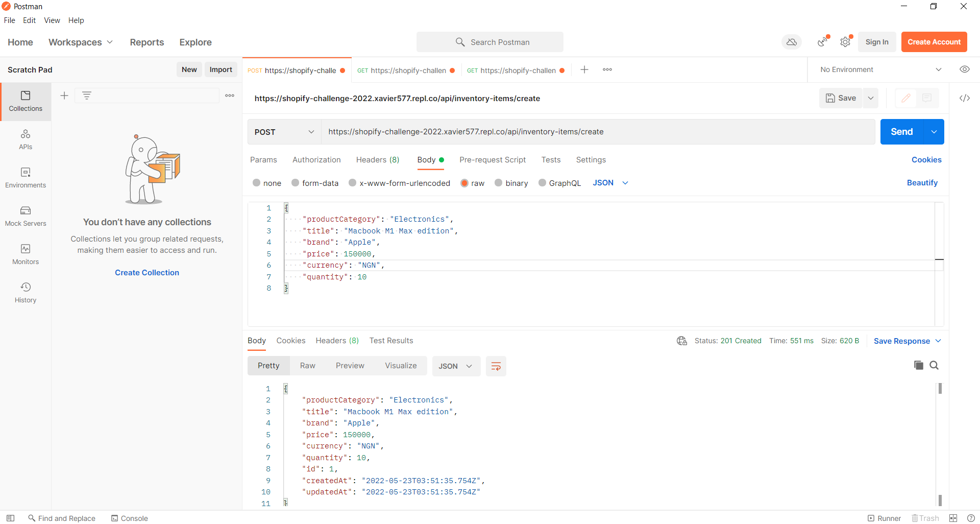The height and width of the screenshot is (524, 980).
Task: Expand the Send button dropdown arrow
Action: 934,132
